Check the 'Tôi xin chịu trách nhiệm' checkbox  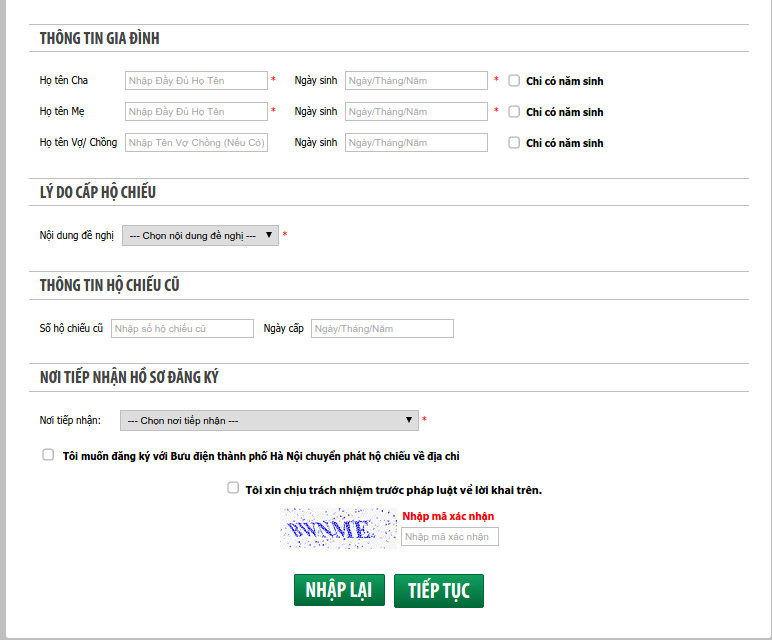pos(233,488)
